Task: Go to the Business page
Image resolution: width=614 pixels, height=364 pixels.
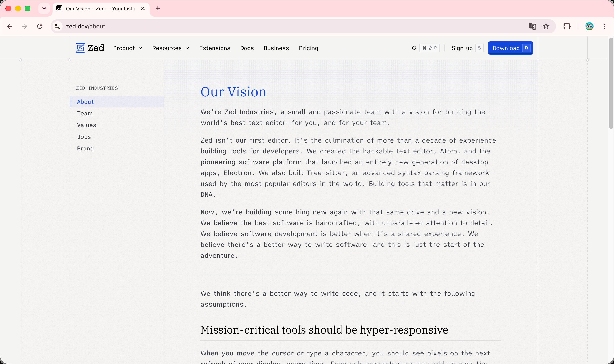Action: coord(276,48)
